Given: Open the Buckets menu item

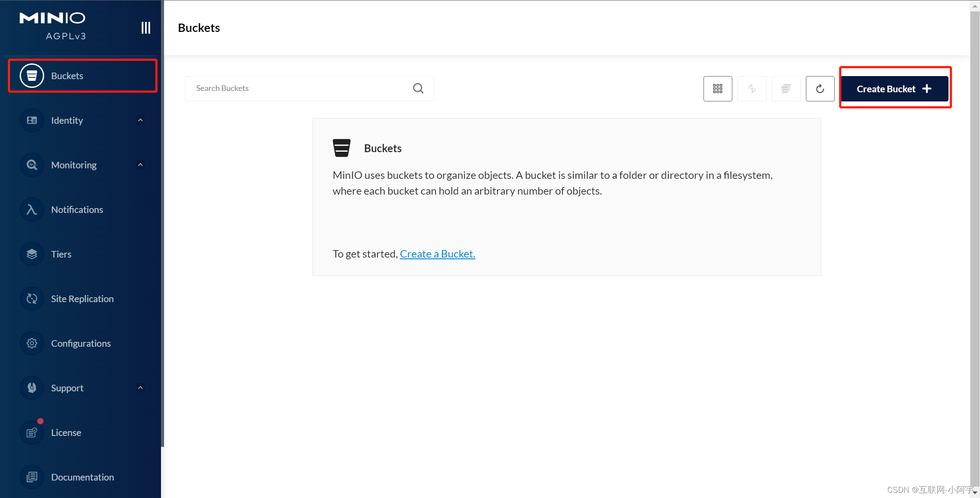Looking at the screenshot, I should coord(67,76).
